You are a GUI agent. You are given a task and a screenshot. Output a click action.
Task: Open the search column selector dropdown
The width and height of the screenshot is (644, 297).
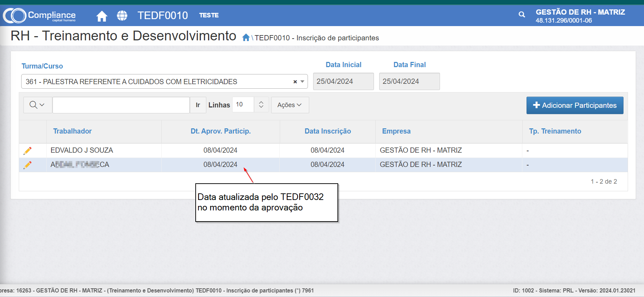pyautogui.click(x=38, y=105)
